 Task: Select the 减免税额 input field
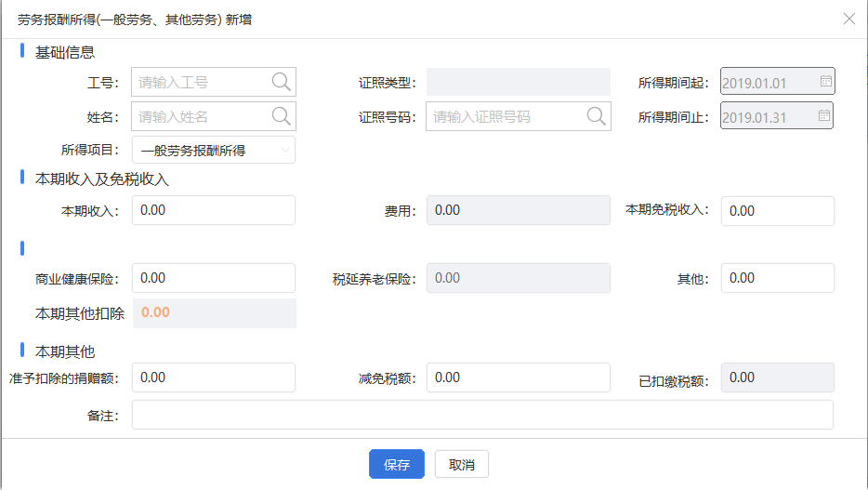(x=519, y=377)
